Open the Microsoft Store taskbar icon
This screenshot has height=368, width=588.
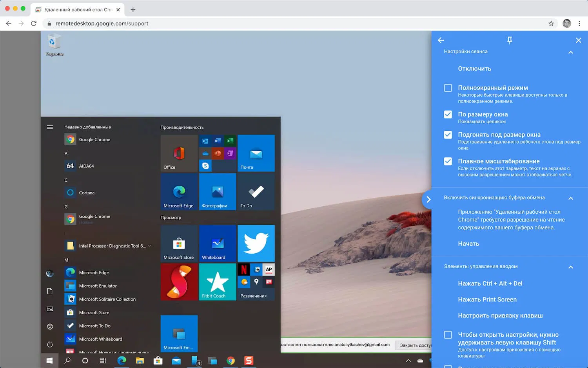(x=158, y=361)
